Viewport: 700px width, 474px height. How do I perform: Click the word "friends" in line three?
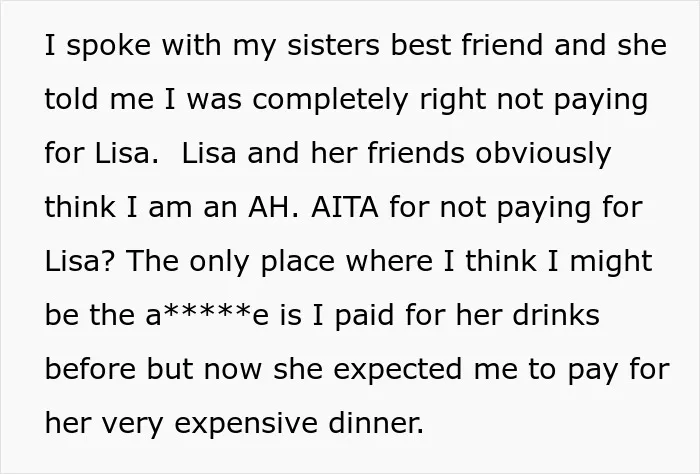click(416, 153)
